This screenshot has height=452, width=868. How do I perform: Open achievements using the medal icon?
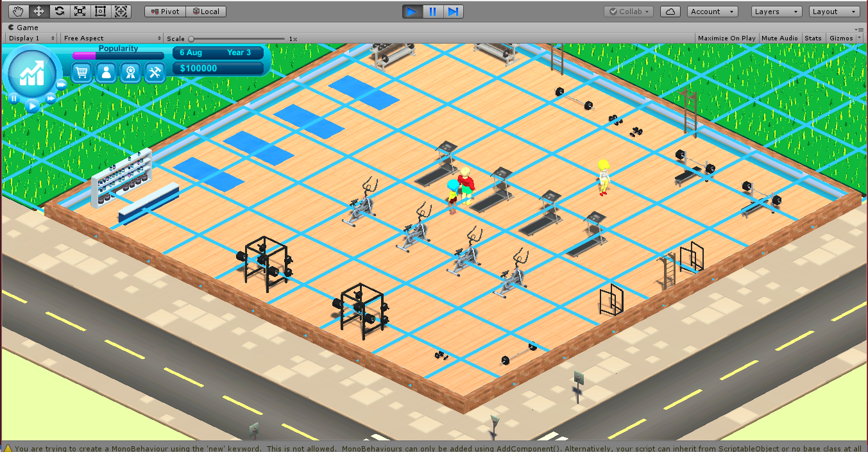point(130,72)
